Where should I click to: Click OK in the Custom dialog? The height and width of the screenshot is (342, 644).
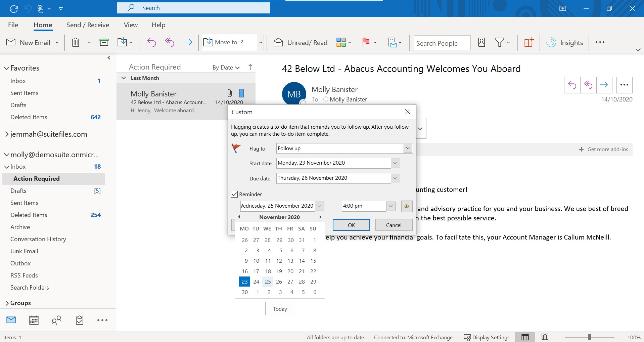click(x=351, y=225)
